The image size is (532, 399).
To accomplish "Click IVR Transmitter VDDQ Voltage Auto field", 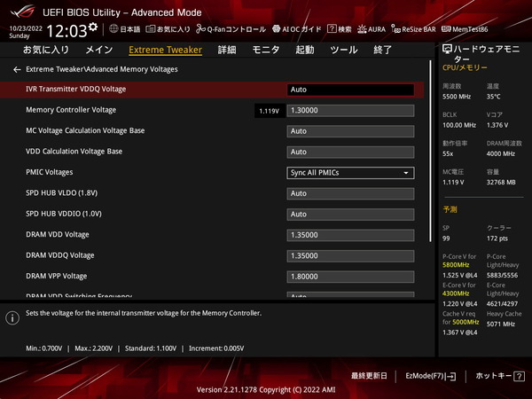I will click(x=350, y=90).
